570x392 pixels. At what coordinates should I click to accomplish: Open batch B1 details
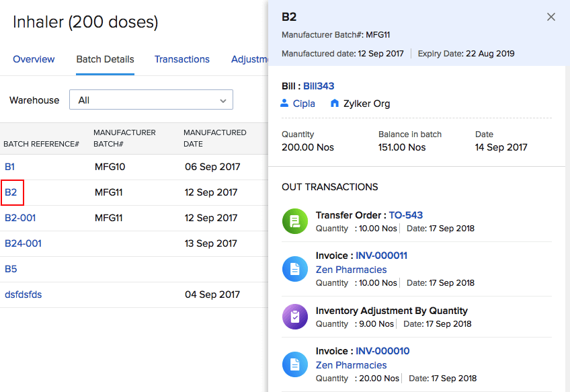point(9,167)
